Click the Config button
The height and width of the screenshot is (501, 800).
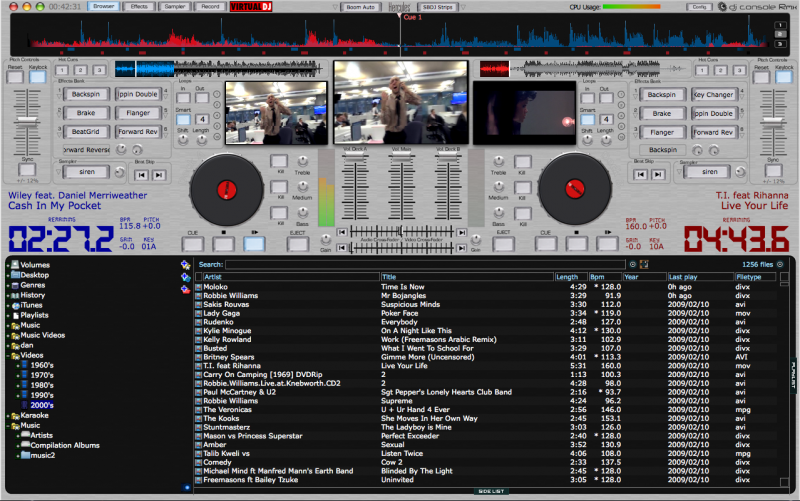698,6
